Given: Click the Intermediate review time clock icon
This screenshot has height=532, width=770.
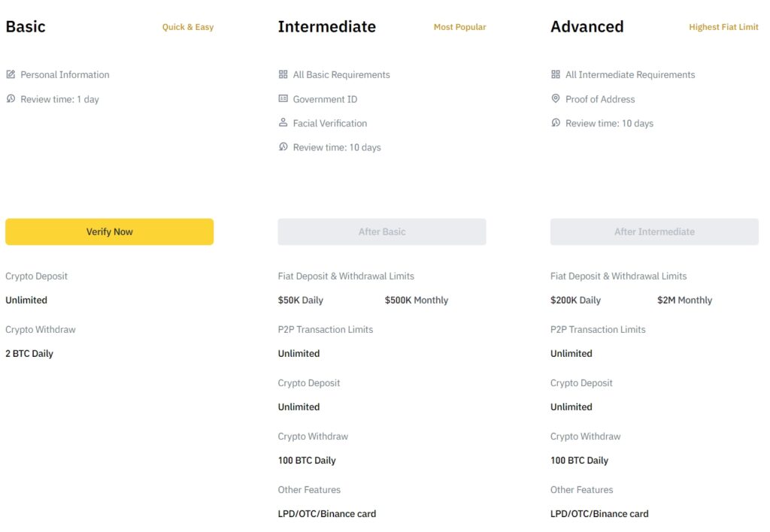Looking at the screenshot, I should click(x=283, y=147).
